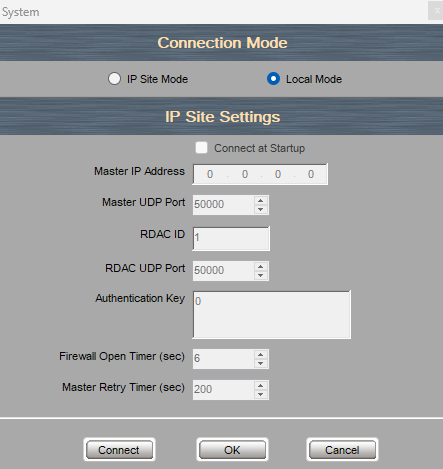Click first octet of Master IP Address
The image size is (443, 469).
pyautogui.click(x=210, y=174)
